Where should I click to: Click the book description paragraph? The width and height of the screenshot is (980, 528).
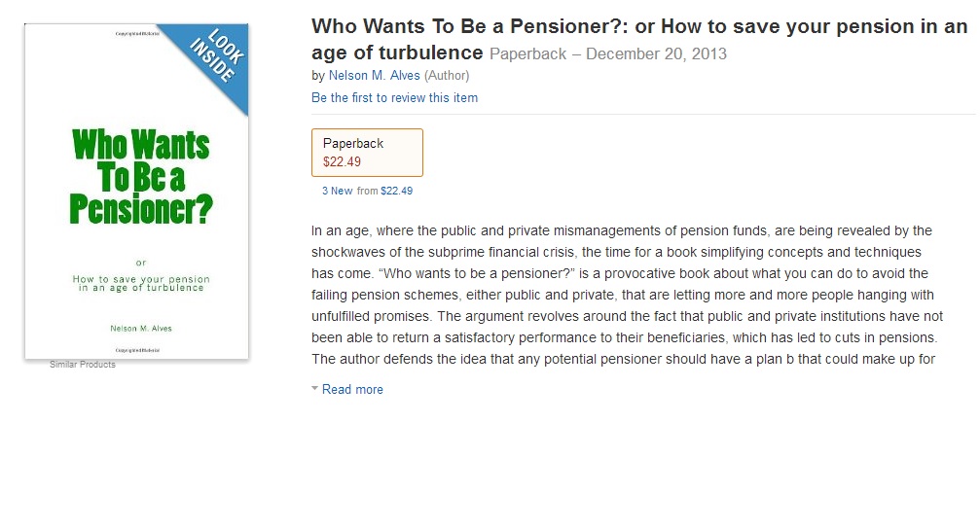point(627,295)
